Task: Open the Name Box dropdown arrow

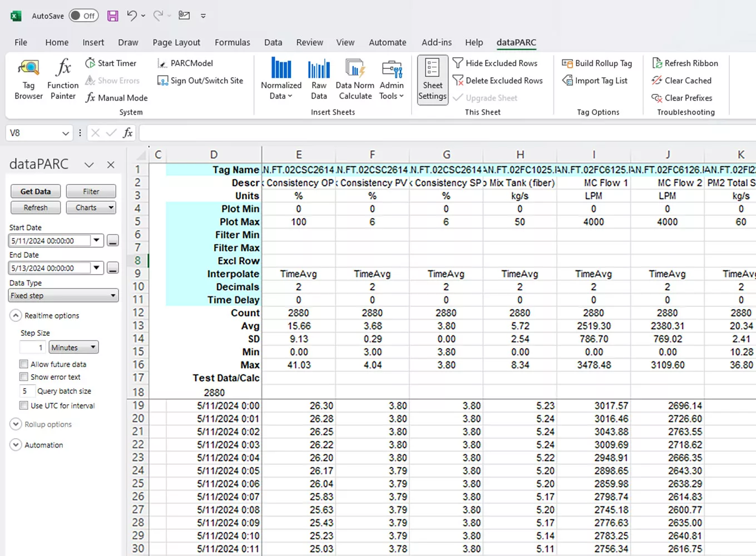Action: 66,133
